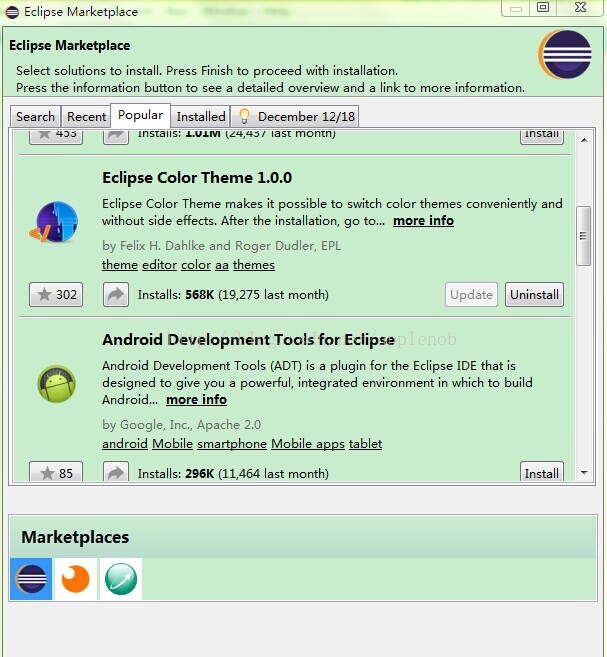Switch to the Search tab
The image size is (607, 657).
tap(36, 116)
